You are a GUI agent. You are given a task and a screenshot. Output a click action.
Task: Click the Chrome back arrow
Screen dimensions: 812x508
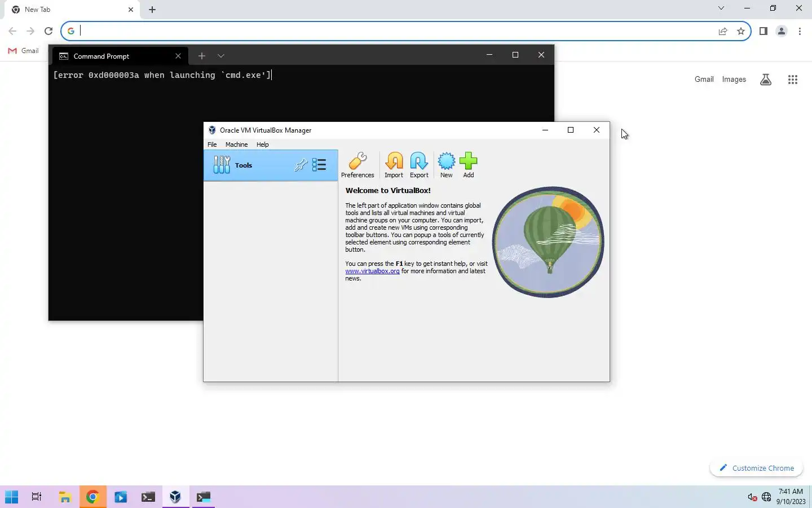[12, 31]
